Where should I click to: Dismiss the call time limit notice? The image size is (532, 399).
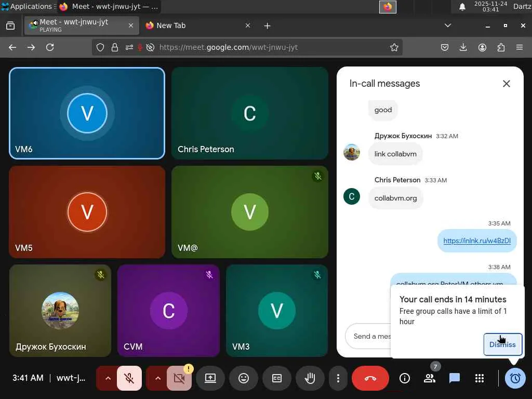(x=502, y=344)
